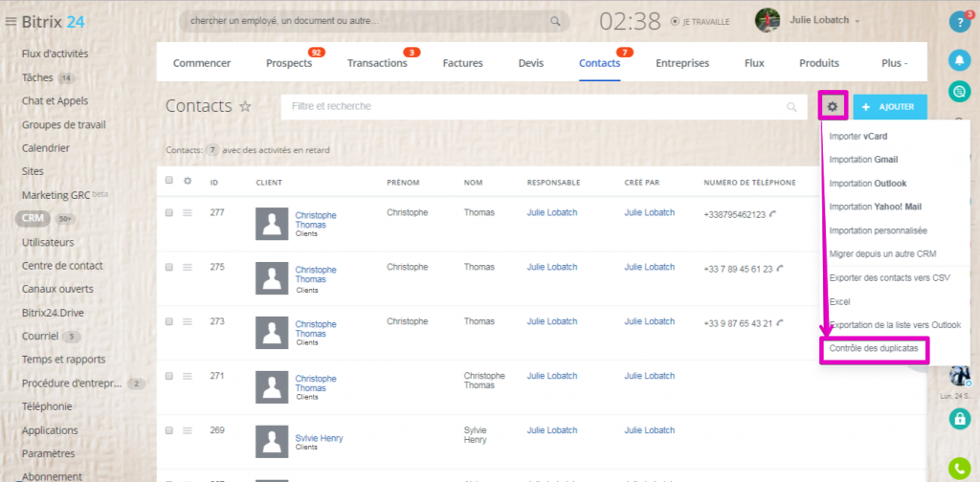This screenshot has width=980, height=482.
Task: Open row actions menu for contact 275
Action: [x=187, y=267]
